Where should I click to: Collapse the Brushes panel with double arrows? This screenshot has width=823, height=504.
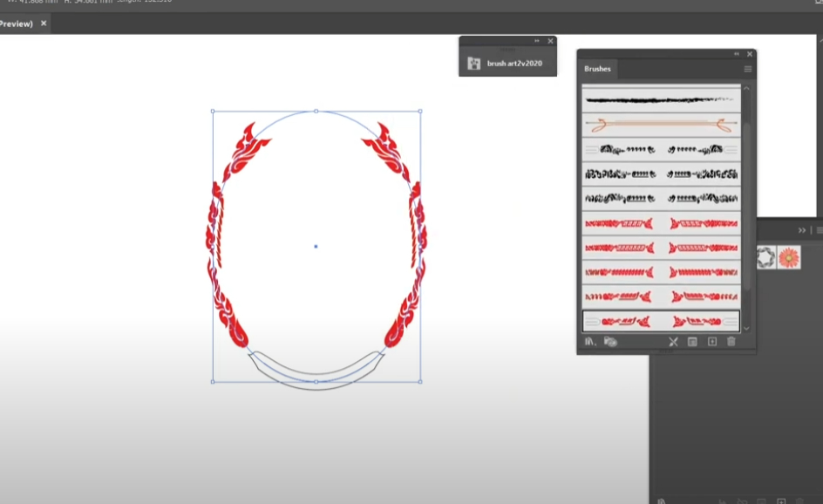(x=737, y=53)
